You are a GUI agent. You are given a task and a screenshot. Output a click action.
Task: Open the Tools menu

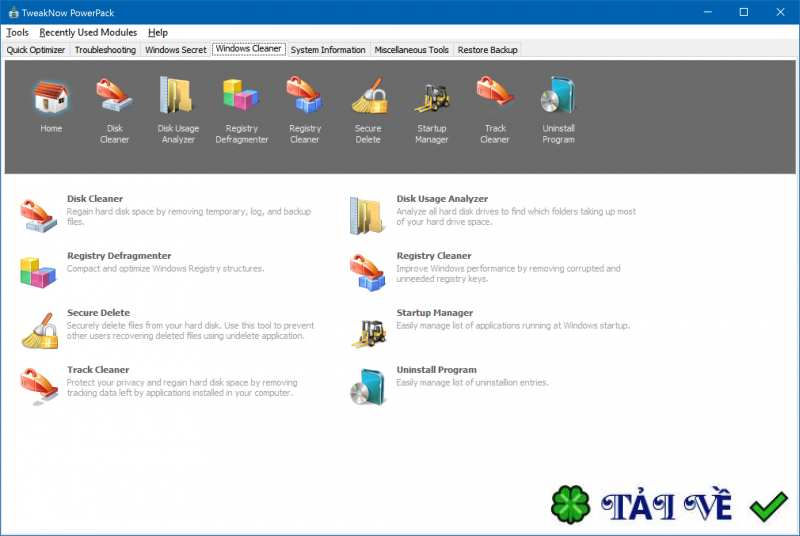[x=17, y=33]
